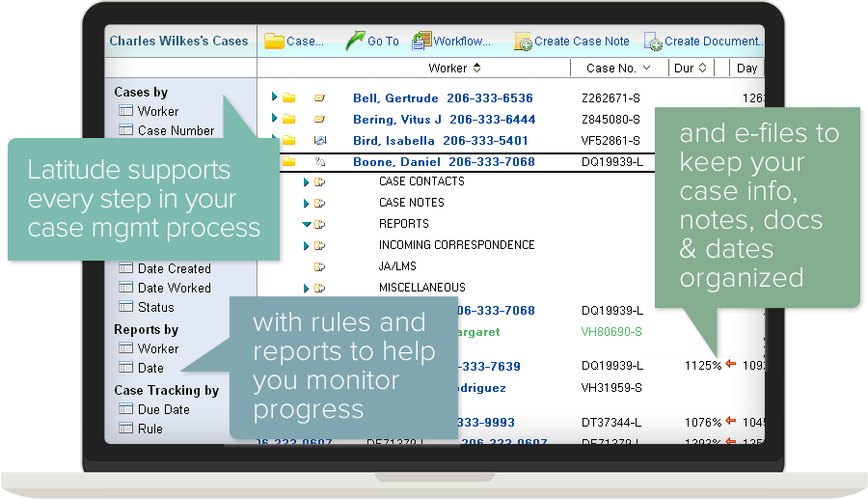View cases by Date Created
This screenshot has width=868, height=499.
coord(175,268)
